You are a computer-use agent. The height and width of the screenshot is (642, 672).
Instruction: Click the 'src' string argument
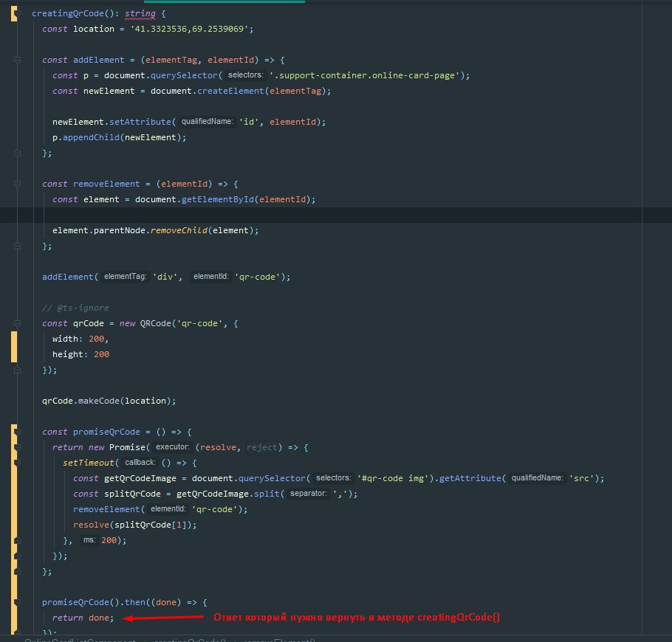pyautogui.click(x=581, y=478)
